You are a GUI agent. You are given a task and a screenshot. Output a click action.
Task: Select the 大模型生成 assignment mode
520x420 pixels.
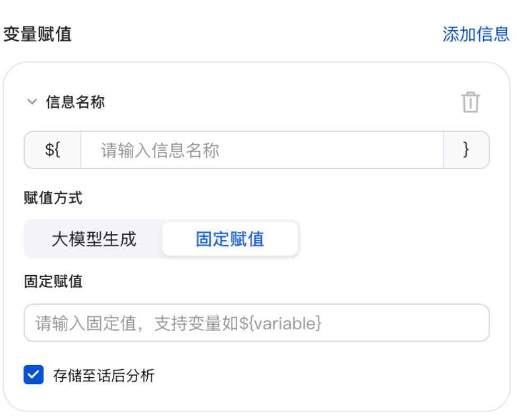[94, 239]
